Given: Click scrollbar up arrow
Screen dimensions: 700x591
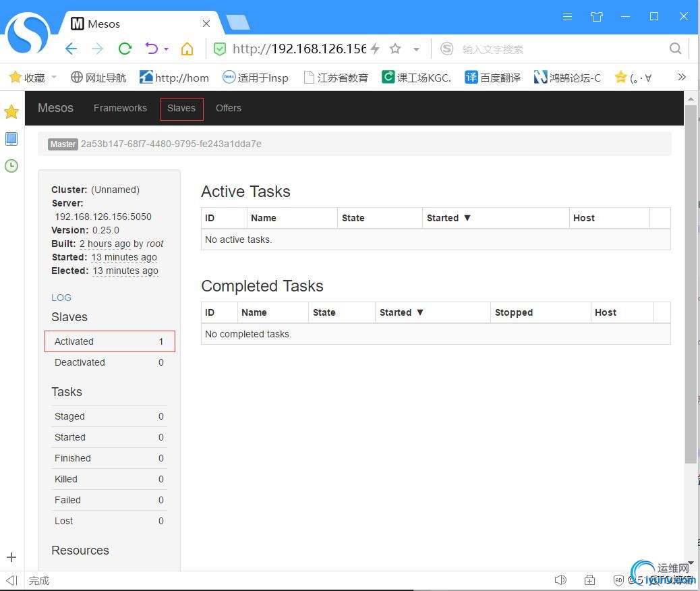Looking at the screenshot, I should 691,98.
